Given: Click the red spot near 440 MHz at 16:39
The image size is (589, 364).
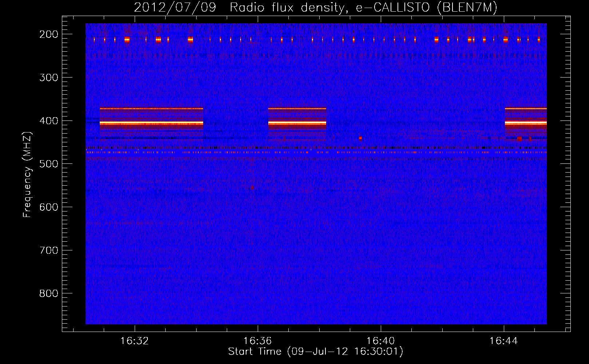Looking at the screenshot, I should pos(360,138).
